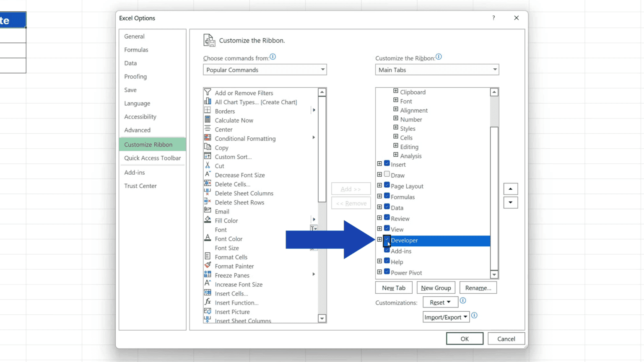The width and height of the screenshot is (644, 362).
Task: Click the Insert Cells icon
Action: point(208,293)
